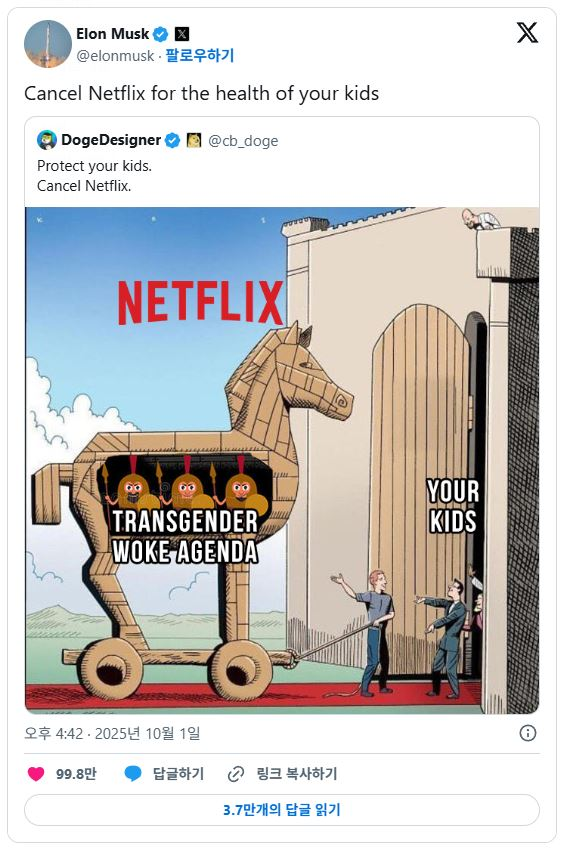Click Elon Musk's blue verified badge

click(161, 34)
